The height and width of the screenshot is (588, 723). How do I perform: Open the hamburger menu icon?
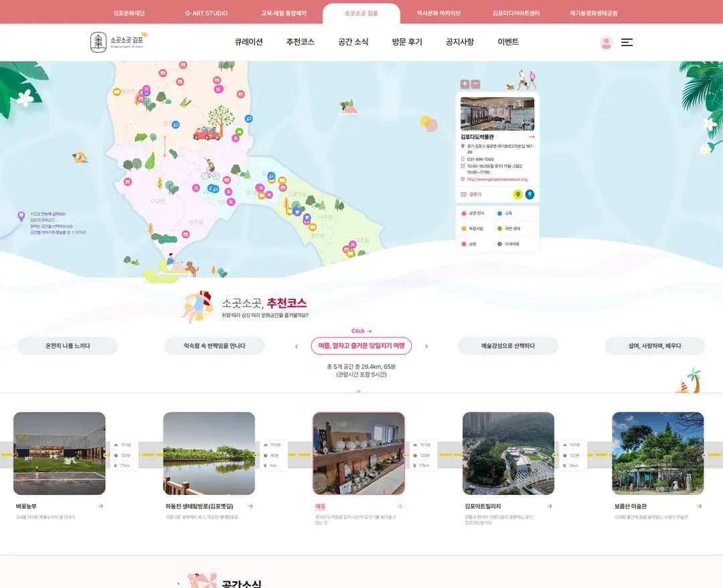pos(627,42)
